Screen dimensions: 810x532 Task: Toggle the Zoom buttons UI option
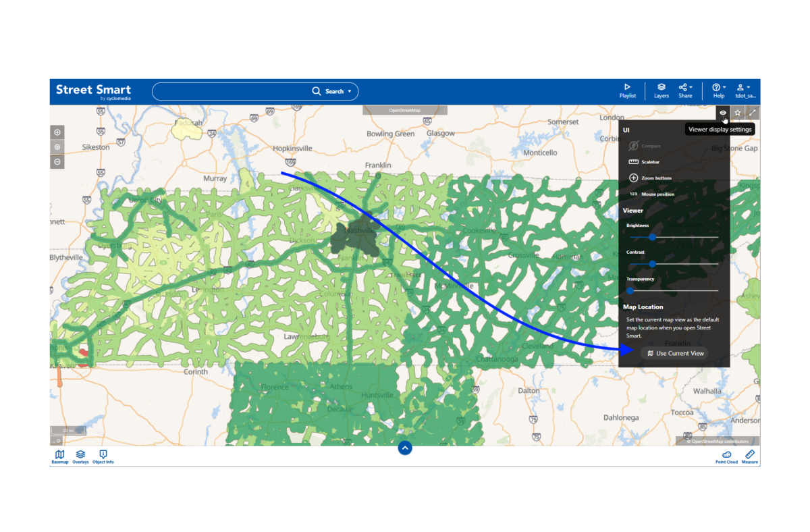point(650,178)
